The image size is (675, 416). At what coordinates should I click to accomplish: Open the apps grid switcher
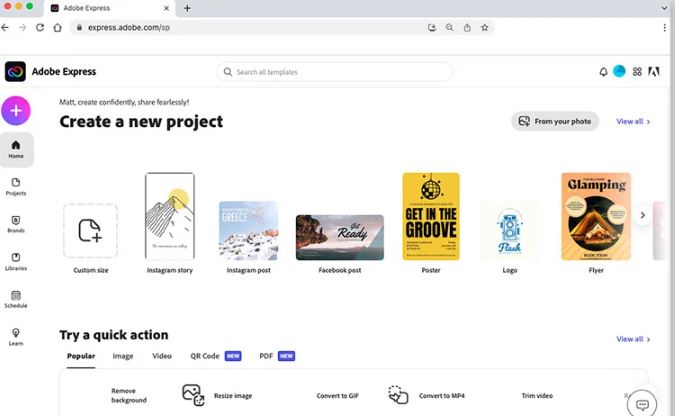click(x=637, y=72)
